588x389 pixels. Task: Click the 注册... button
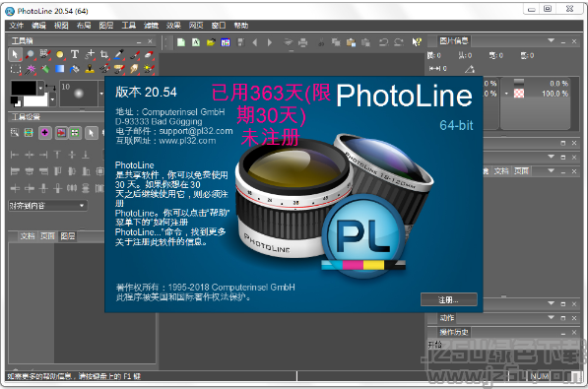point(449,299)
